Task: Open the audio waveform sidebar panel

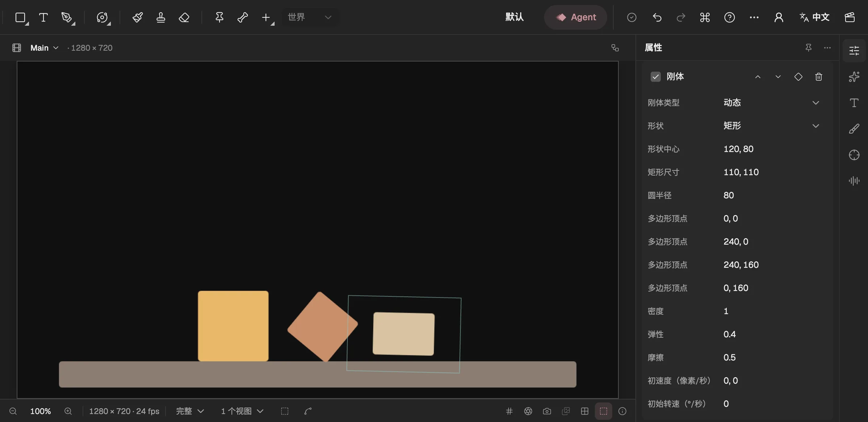Action: click(x=854, y=181)
